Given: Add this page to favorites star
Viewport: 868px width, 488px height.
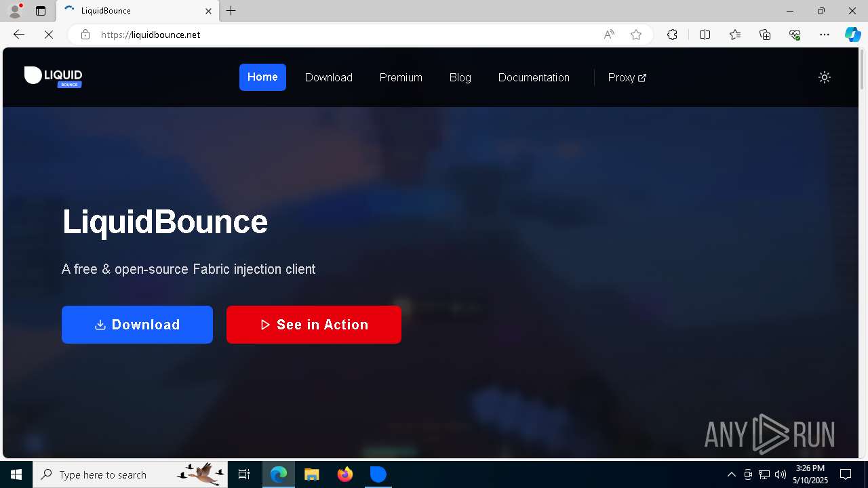Looking at the screenshot, I should click(636, 35).
